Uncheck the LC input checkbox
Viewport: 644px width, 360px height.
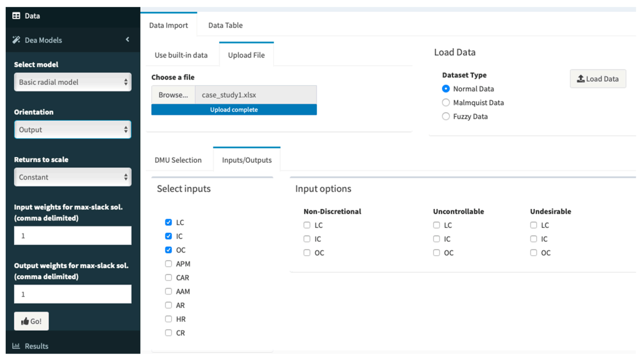pyautogui.click(x=169, y=222)
